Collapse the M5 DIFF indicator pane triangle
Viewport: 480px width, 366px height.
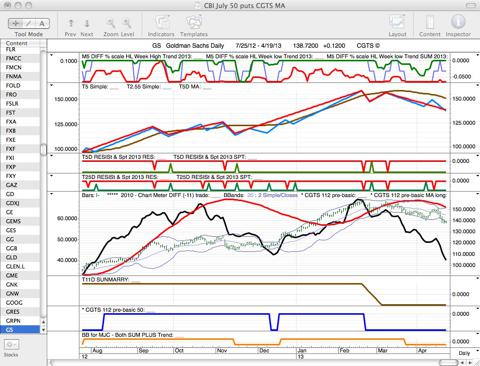(x=51, y=55)
